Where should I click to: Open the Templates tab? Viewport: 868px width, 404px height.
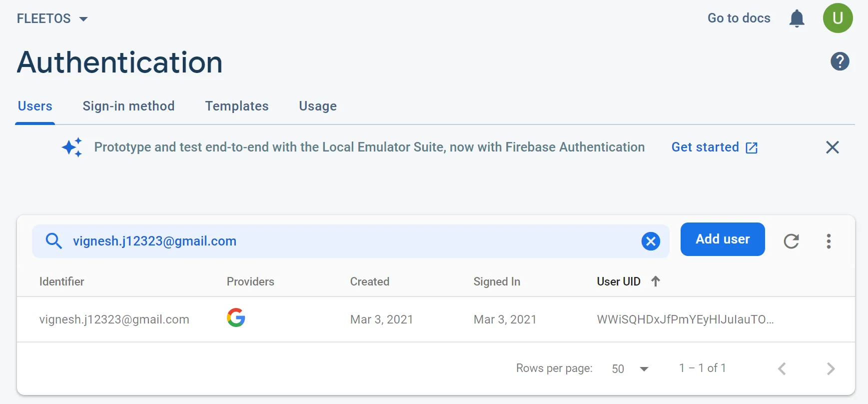pos(237,106)
